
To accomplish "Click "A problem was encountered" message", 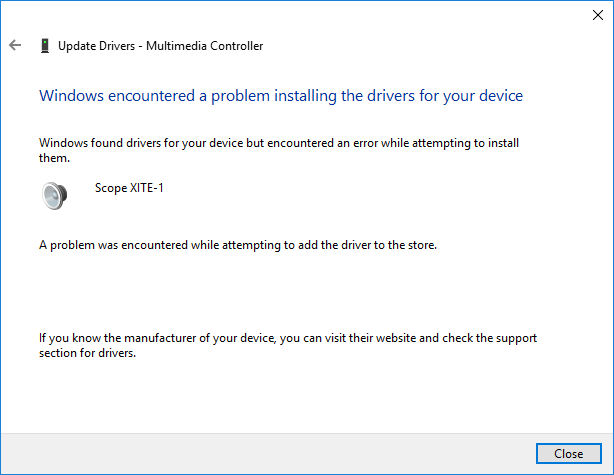I will coord(113,245).
